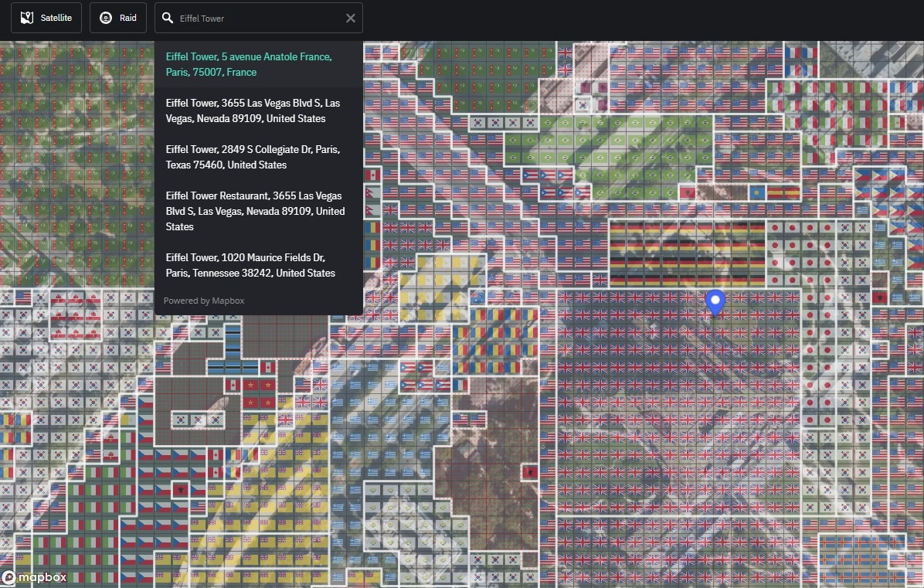Clear the Eiffel Tower search text
Image resolution: width=924 pixels, height=588 pixels.
[350, 18]
